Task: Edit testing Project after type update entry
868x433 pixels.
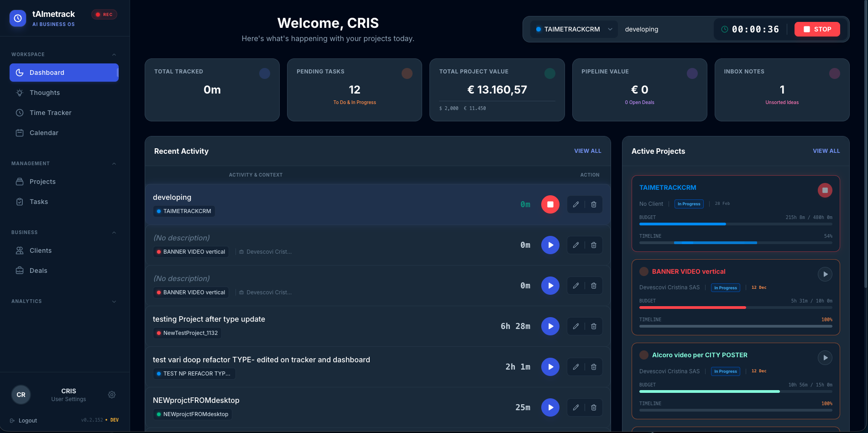Action: (x=576, y=326)
